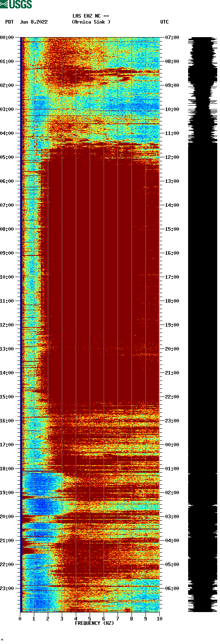Click the '17:00' PDT time label
The width and height of the screenshot is (220, 644).
coord(7,445)
